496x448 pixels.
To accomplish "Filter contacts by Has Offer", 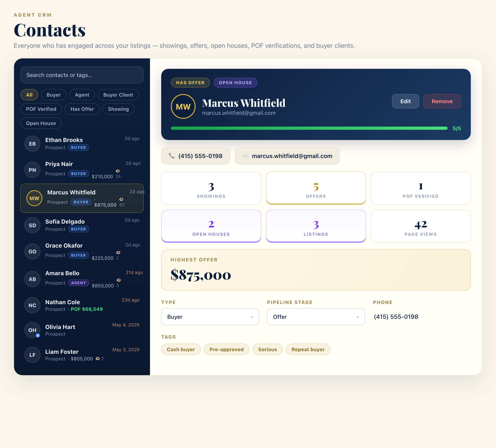I will click(x=82, y=109).
